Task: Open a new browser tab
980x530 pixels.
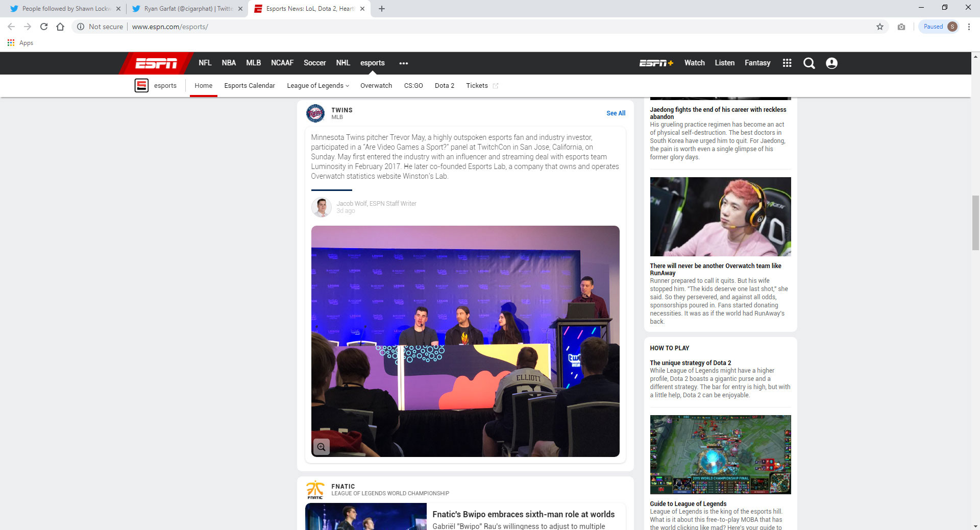Action: [x=382, y=9]
